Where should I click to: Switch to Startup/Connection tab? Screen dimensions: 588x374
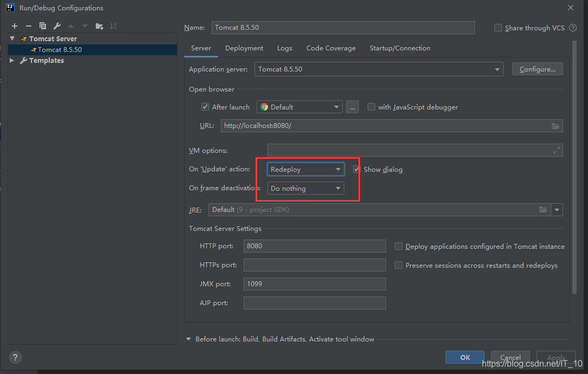point(400,48)
